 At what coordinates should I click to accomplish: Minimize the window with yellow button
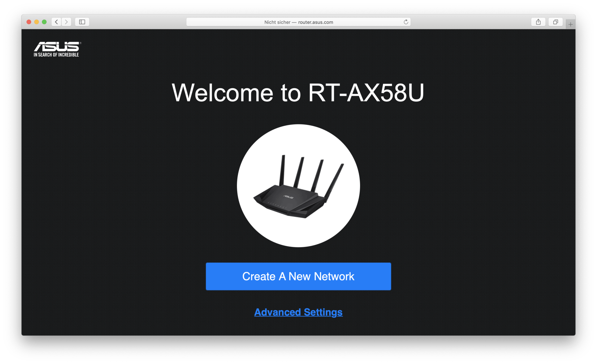click(x=36, y=22)
